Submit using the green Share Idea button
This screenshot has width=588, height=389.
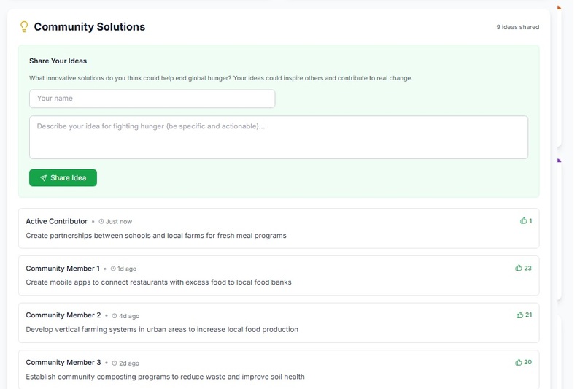(63, 178)
